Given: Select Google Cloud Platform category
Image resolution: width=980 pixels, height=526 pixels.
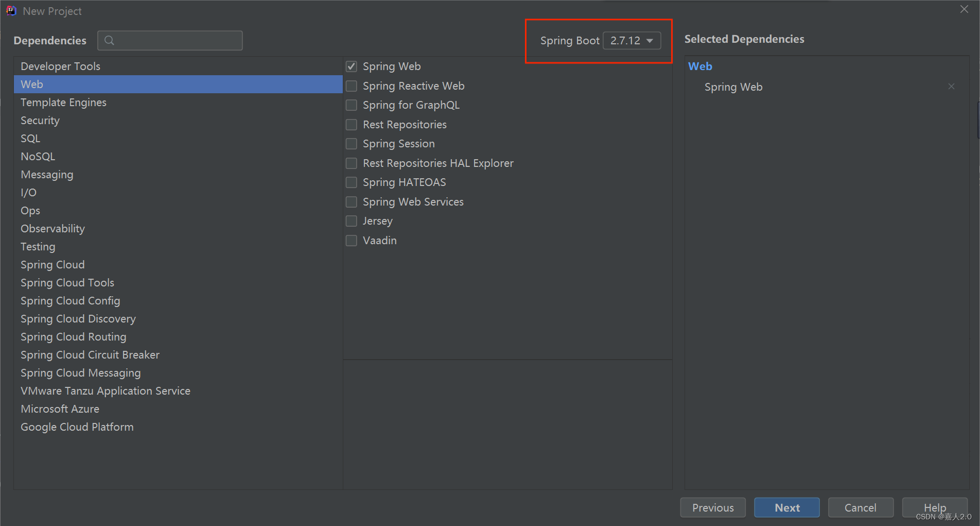Looking at the screenshot, I should 178,427.
